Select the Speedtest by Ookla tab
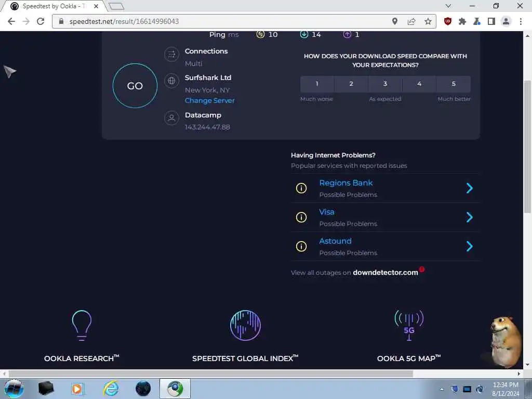This screenshot has height=399, width=532. [x=54, y=6]
